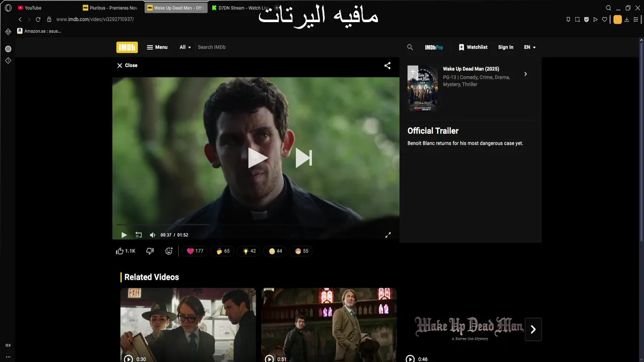The image size is (644, 362).
Task: Like the video with thumbs up
Action: 126,251
